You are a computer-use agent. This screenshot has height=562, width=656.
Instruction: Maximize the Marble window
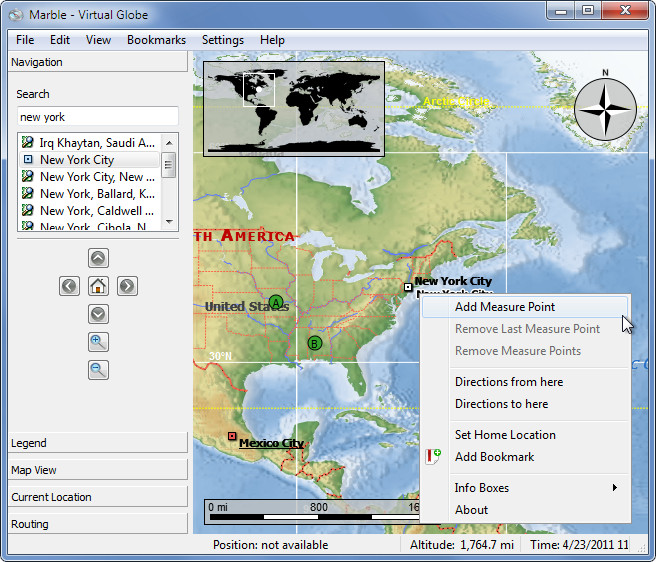588,11
